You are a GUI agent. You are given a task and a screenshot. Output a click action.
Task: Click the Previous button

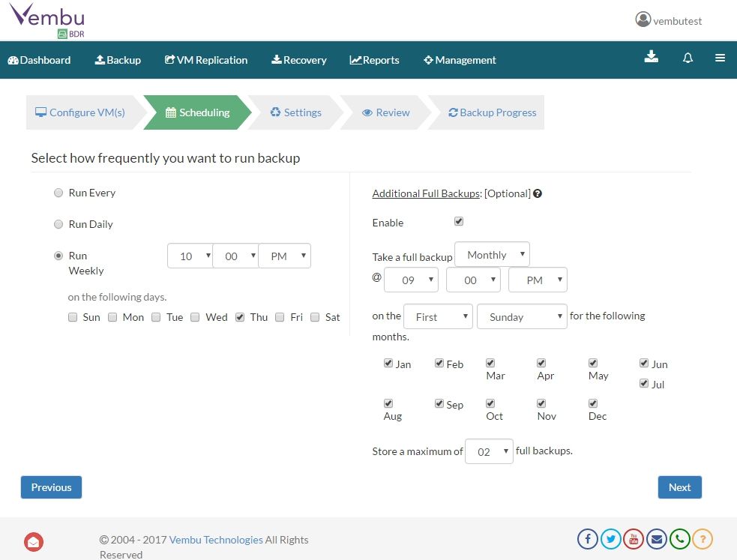pos(51,487)
